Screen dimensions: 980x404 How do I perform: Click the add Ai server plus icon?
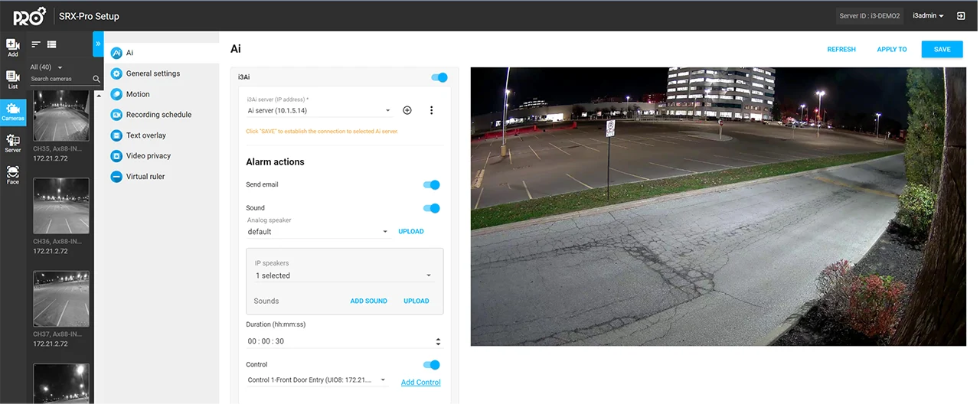[x=407, y=110]
